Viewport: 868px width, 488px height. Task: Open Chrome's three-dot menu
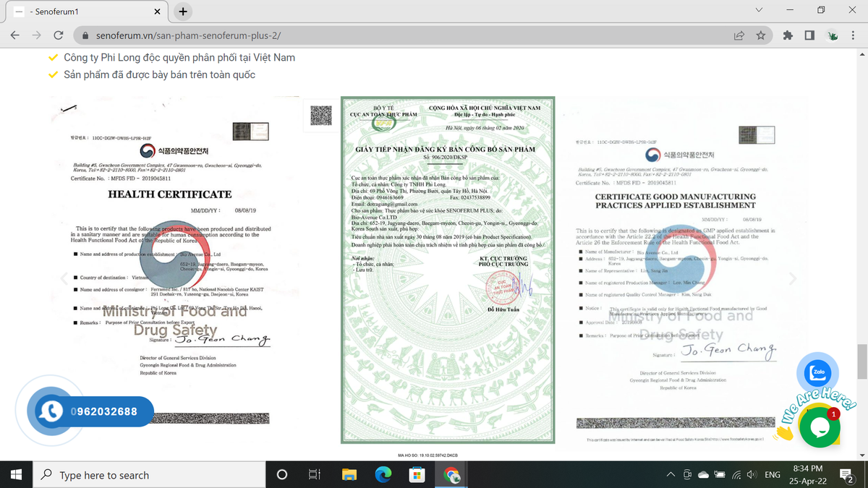pos(854,34)
